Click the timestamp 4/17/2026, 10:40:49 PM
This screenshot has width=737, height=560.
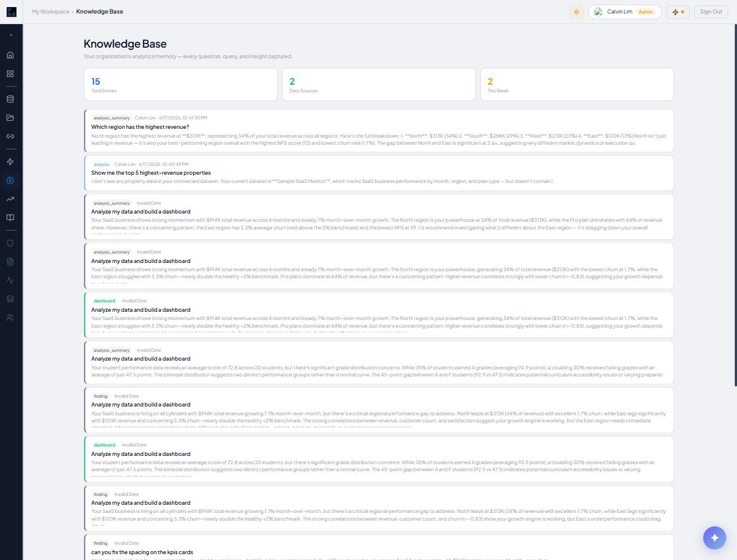pos(164,164)
